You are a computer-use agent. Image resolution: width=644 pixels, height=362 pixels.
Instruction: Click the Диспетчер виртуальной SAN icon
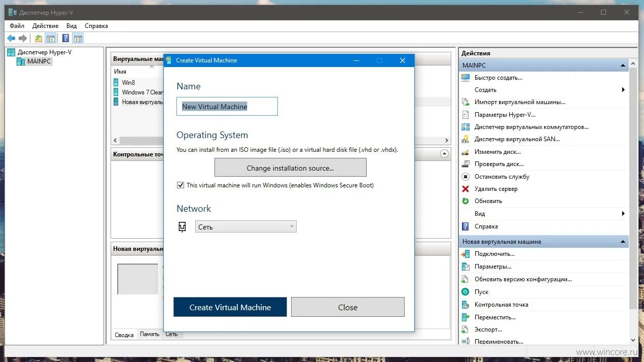coord(466,139)
